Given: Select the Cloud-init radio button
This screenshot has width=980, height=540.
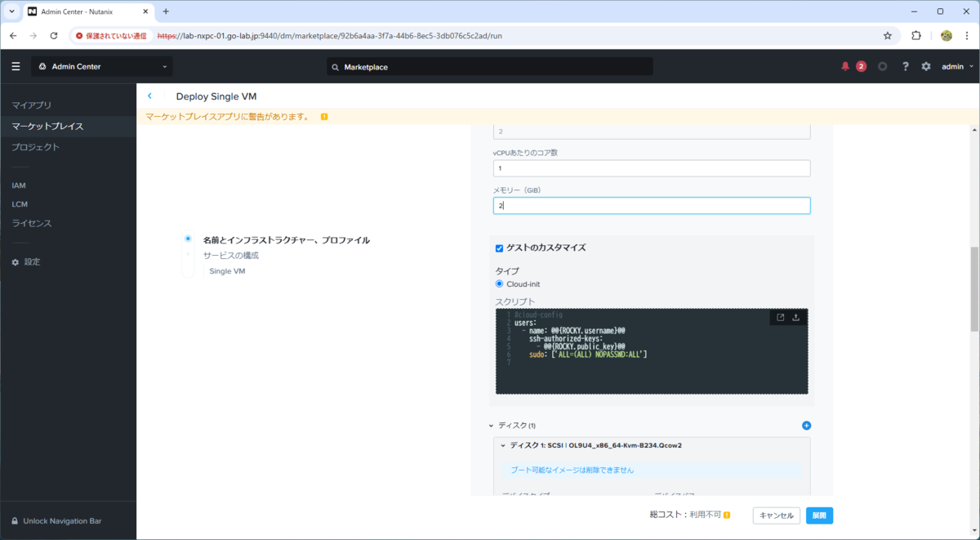Looking at the screenshot, I should click(499, 284).
